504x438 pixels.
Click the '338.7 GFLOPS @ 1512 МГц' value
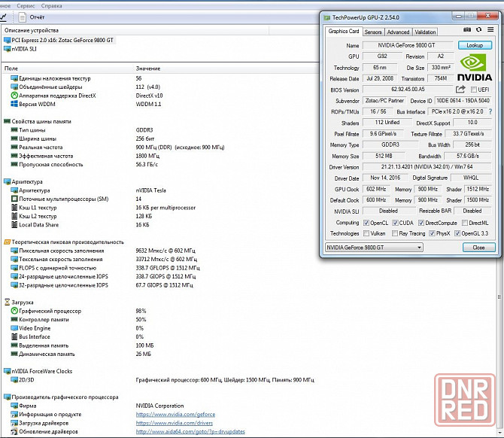[168, 268]
